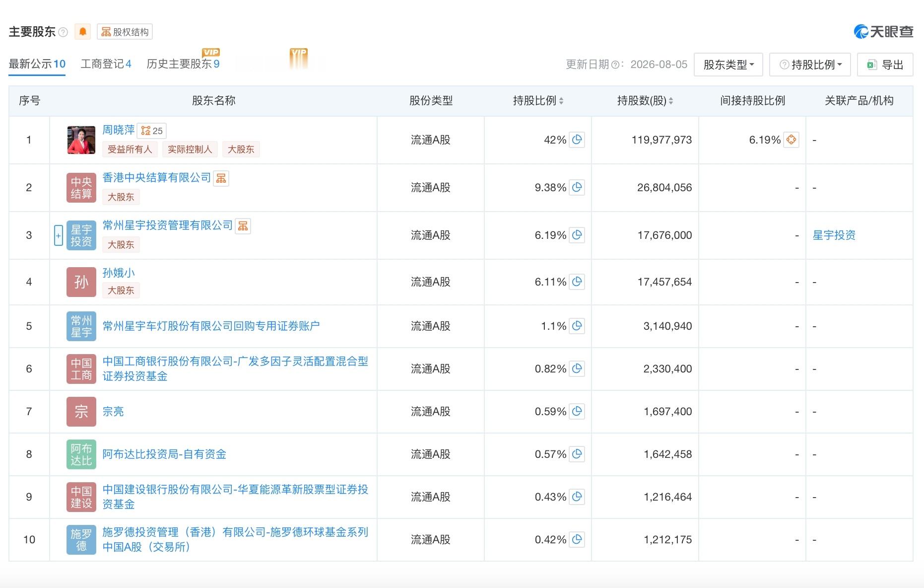
Task: Open pie chart icon next to 0.42%
Action: [577, 539]
